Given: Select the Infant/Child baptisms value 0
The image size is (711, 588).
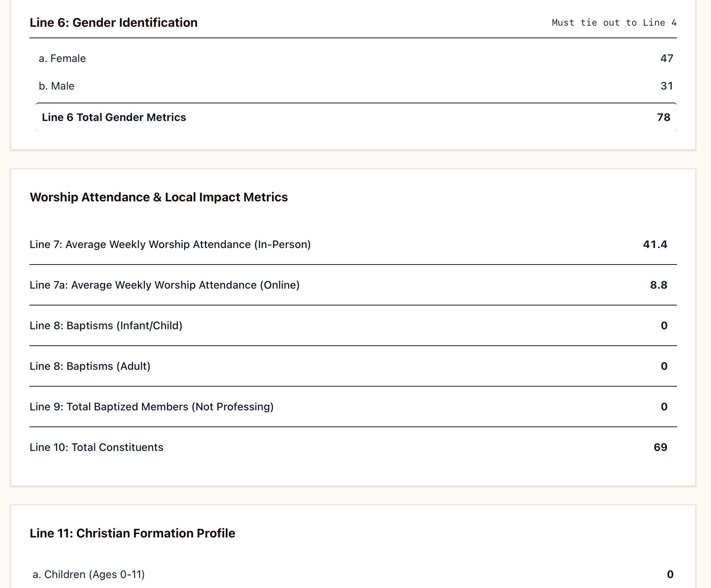Looking at the screenshot, I should (x=664, y=326).
